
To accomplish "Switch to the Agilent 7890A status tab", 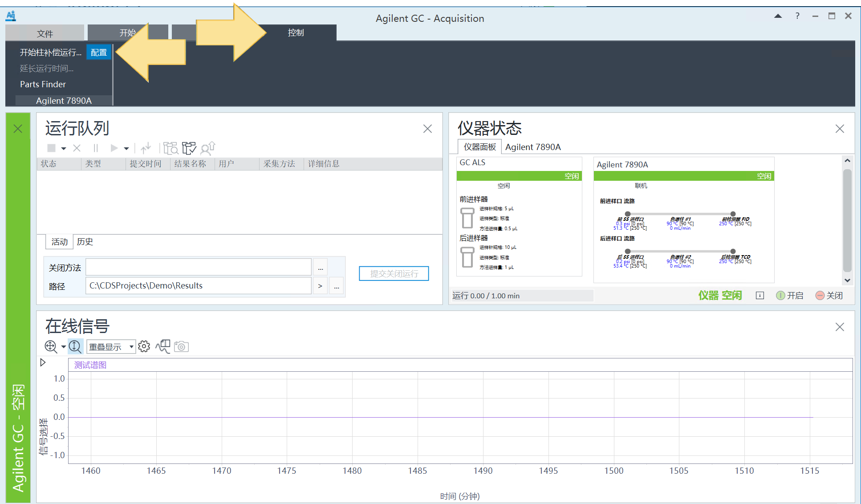I will coord(533,147).
